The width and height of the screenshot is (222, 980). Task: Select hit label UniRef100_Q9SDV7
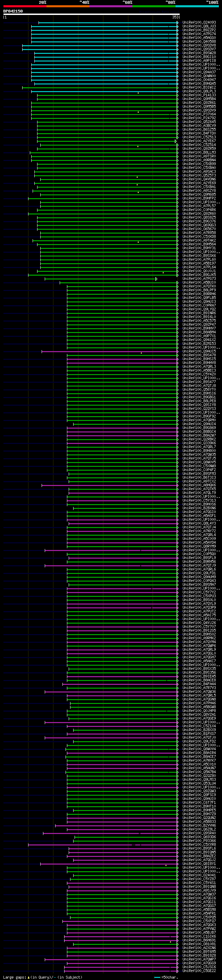[199, 49]
